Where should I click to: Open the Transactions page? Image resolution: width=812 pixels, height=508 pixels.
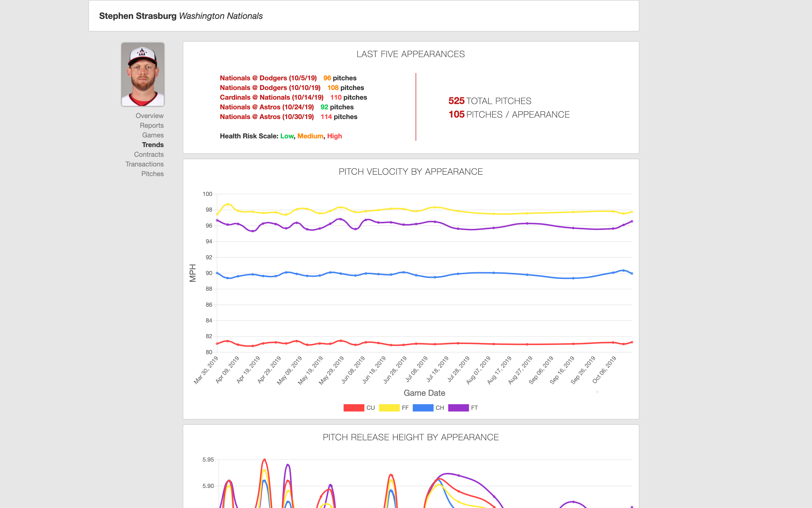pyautogui.click(x=144, y=164)
